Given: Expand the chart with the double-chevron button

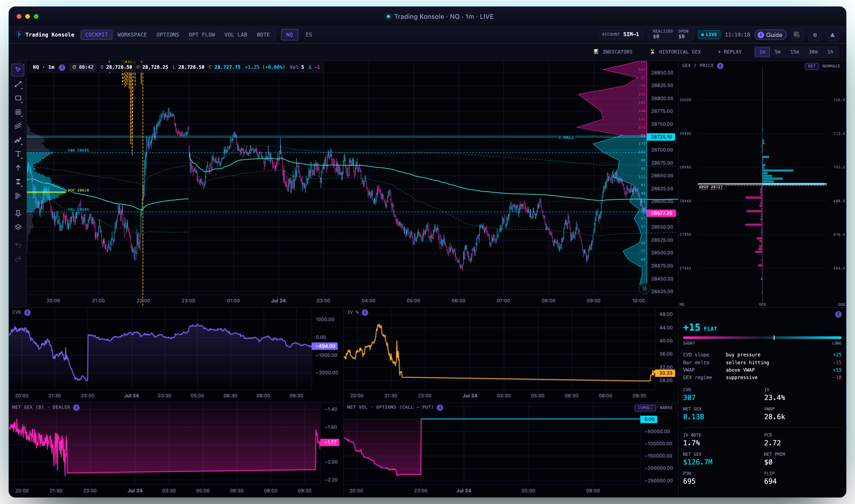Looking at the screenshot, I should point(644,289).
